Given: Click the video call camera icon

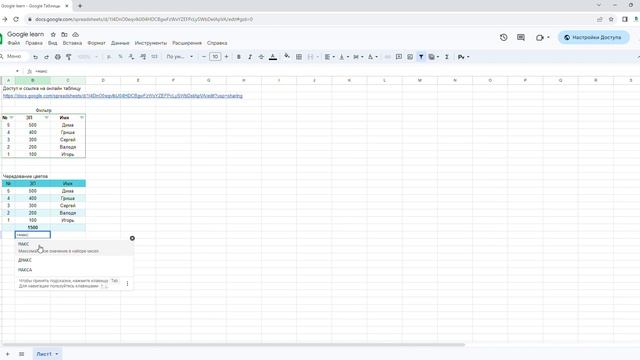Looking at the screenshot, I should pyautogui.click(x=540, y=37).
